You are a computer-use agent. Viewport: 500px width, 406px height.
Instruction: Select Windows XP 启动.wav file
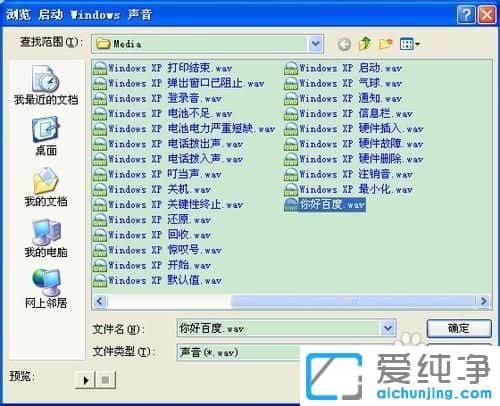343,68
